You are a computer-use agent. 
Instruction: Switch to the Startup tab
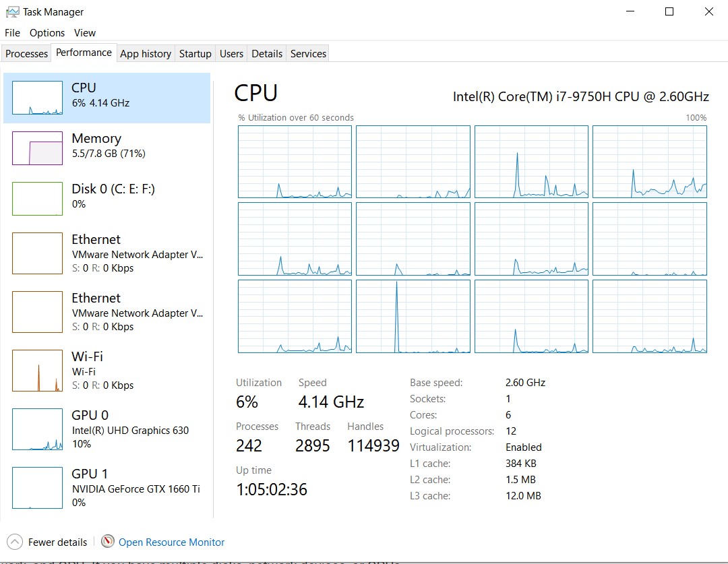coord(195,54)
